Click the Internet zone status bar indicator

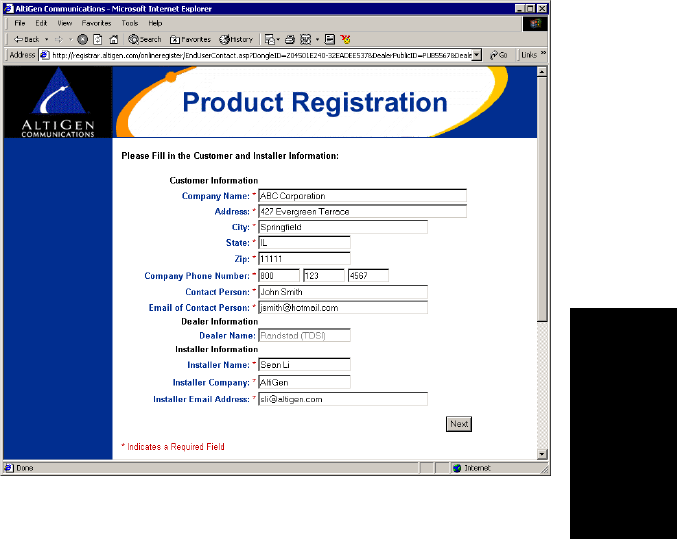(472, 468)
